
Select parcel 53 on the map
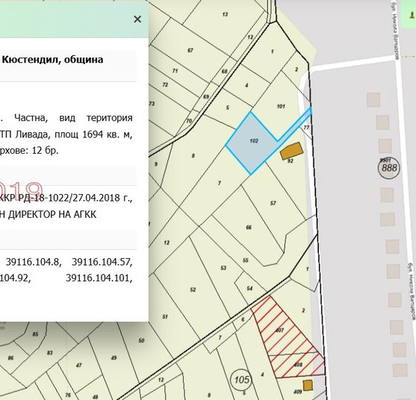[x=224, y=268]
